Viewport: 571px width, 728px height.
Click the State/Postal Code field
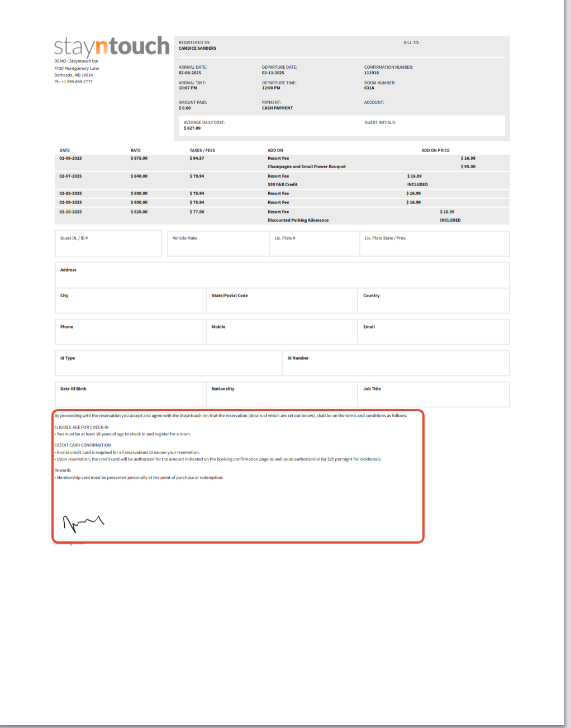coord(282,301)
